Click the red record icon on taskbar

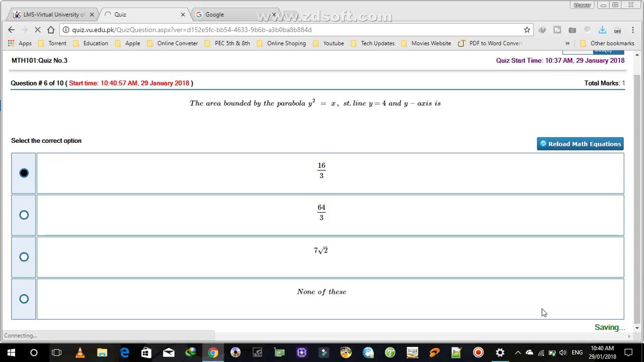click(478, 352)
